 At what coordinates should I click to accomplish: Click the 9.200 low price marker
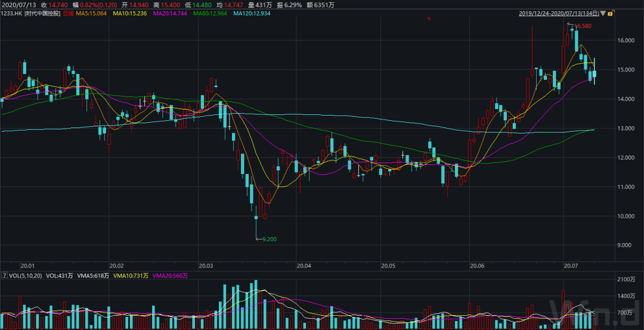pyautogui.click(x=268, y=239)
